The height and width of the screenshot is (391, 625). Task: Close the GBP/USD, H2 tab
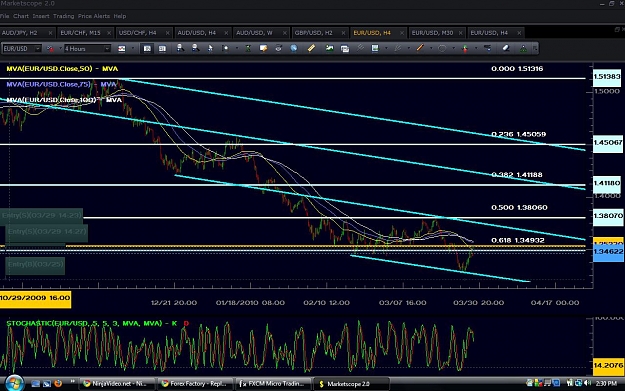point(343,33)
